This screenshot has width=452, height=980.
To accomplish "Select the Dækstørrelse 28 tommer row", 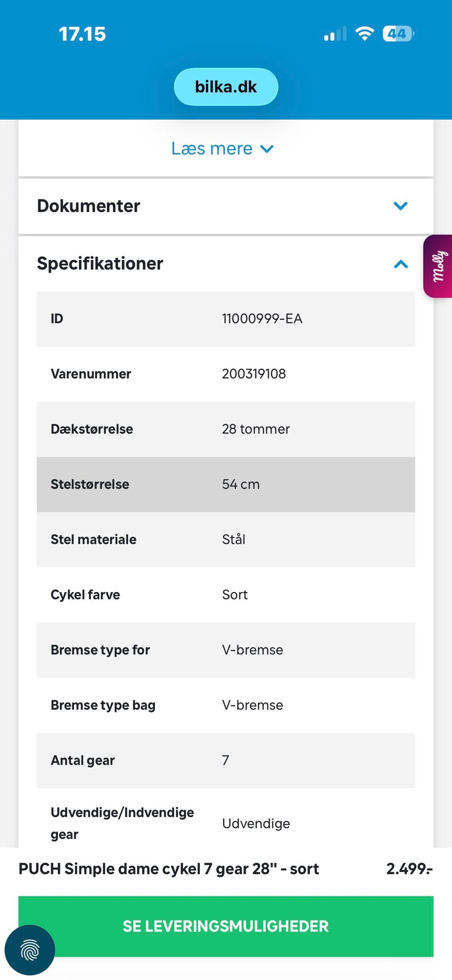I will pos(226,429).
